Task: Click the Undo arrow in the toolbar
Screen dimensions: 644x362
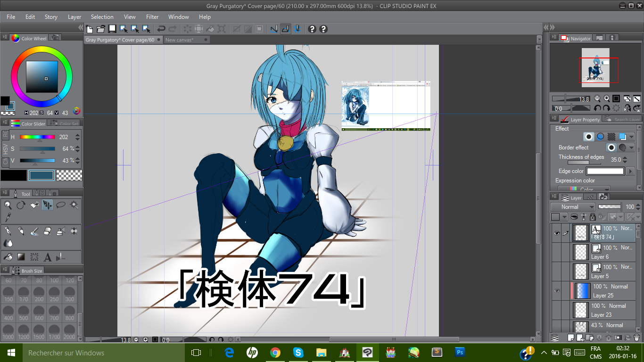Action: coord(161,29)
